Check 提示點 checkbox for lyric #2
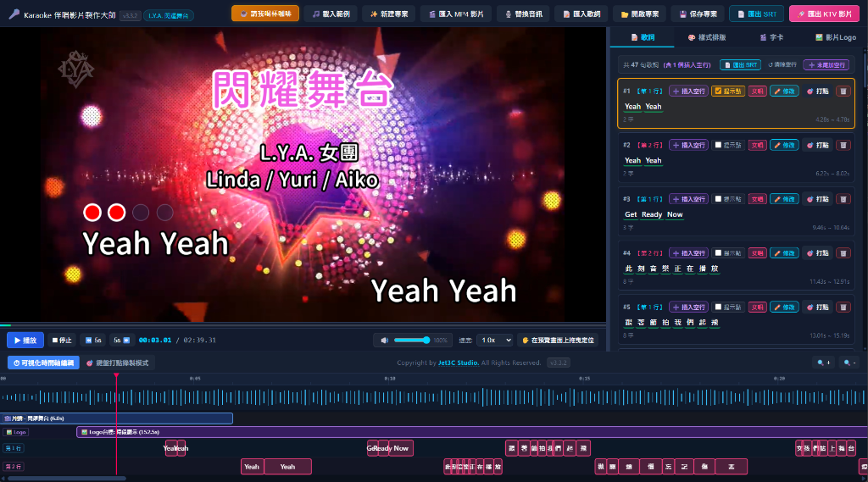Viewport: 868px width, 482px height. (718, 145)
